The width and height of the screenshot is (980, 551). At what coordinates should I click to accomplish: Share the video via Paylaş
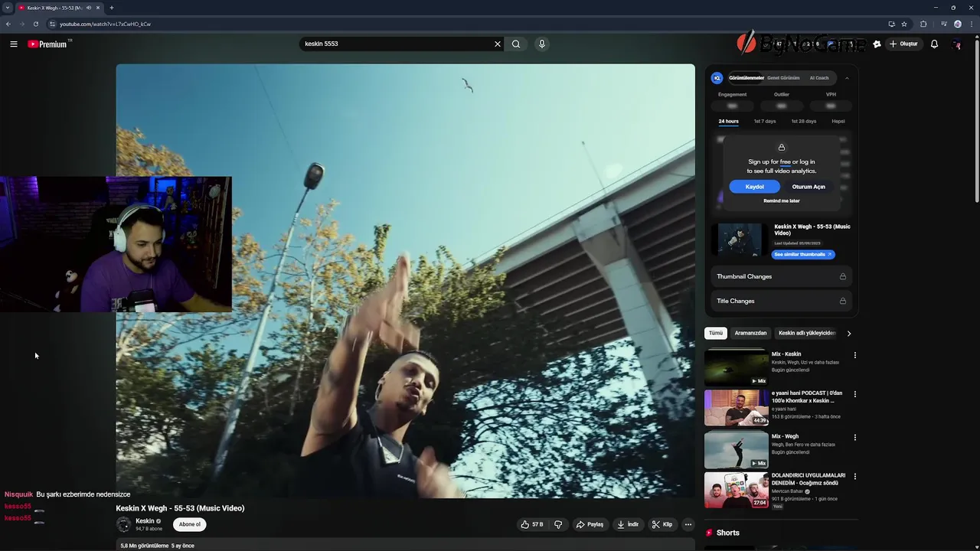click(x=590, y=524)
